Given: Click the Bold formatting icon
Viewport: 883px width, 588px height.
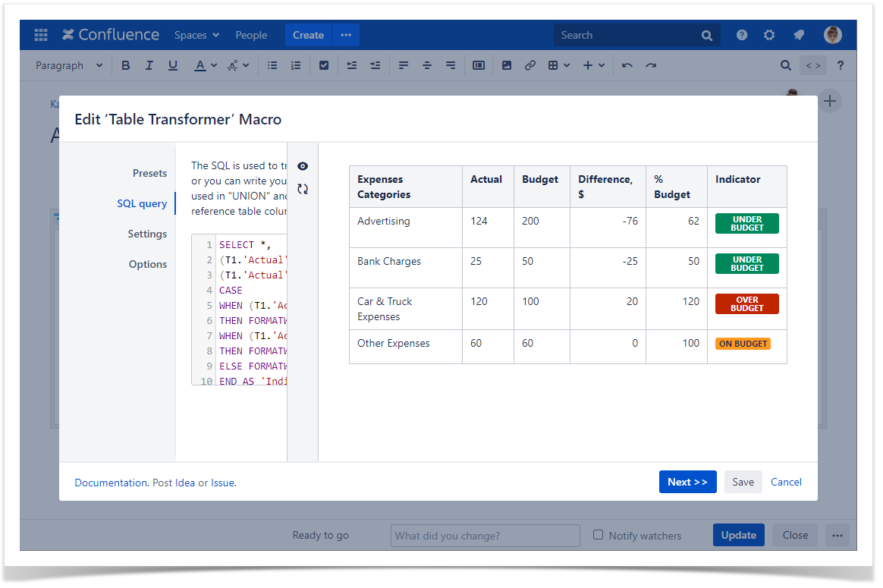Looking at the screenshot, I should (126, 66).
